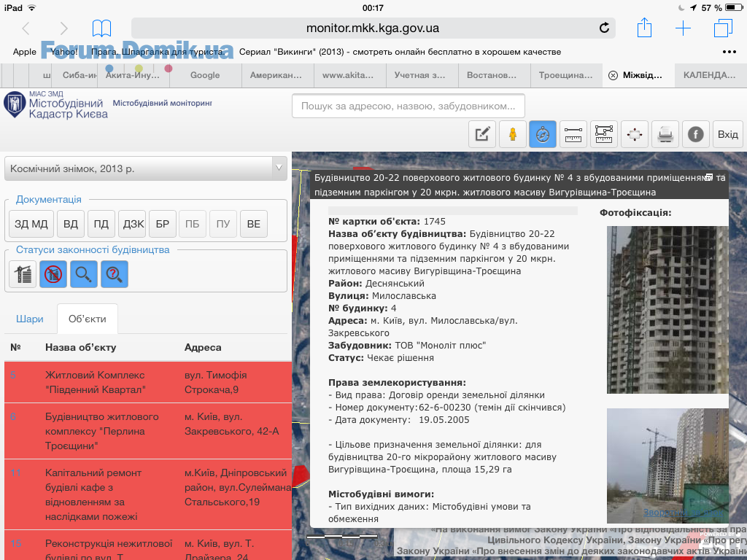Open object number 5 link
This screenshot has height=560, width=747.
click(x=13, y=376)
